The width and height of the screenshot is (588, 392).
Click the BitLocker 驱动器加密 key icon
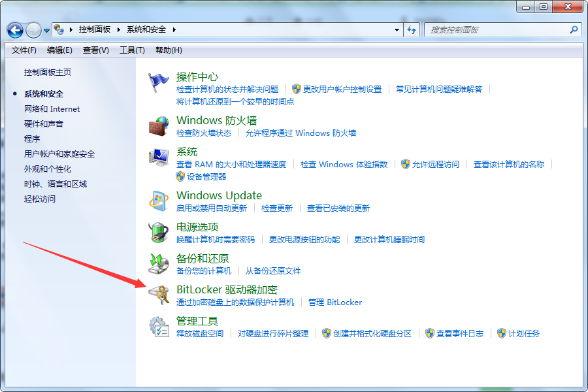tap(159, 295)
